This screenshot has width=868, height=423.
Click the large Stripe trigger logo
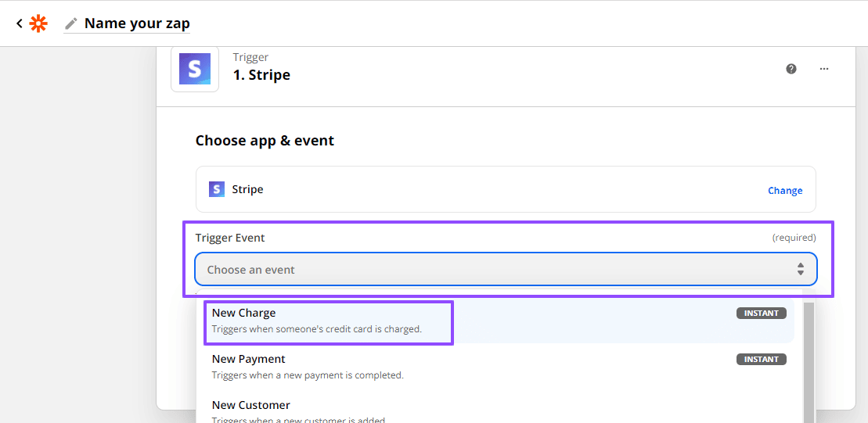(195, 69)
